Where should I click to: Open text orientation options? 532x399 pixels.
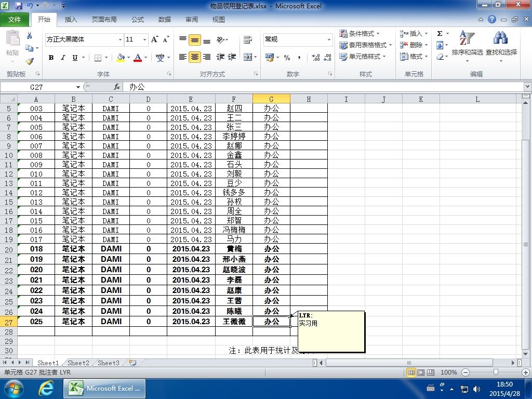pos(220,39)
